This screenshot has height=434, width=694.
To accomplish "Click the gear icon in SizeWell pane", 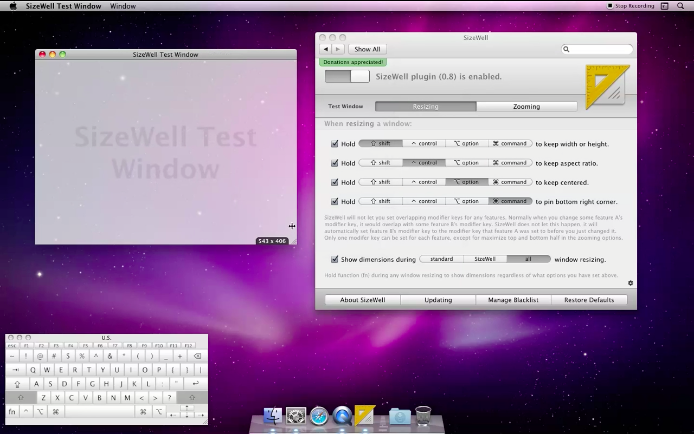I will (630, 283).
